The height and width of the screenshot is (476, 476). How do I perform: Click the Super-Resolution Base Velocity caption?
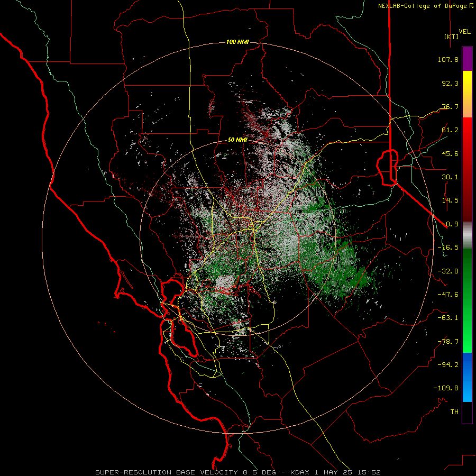[237, 472]
